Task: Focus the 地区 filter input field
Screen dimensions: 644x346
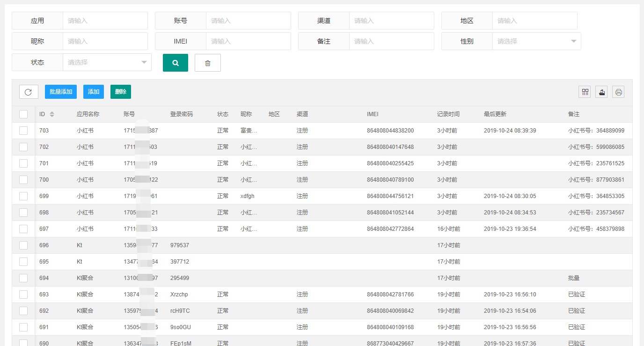Action: point(535,21)
